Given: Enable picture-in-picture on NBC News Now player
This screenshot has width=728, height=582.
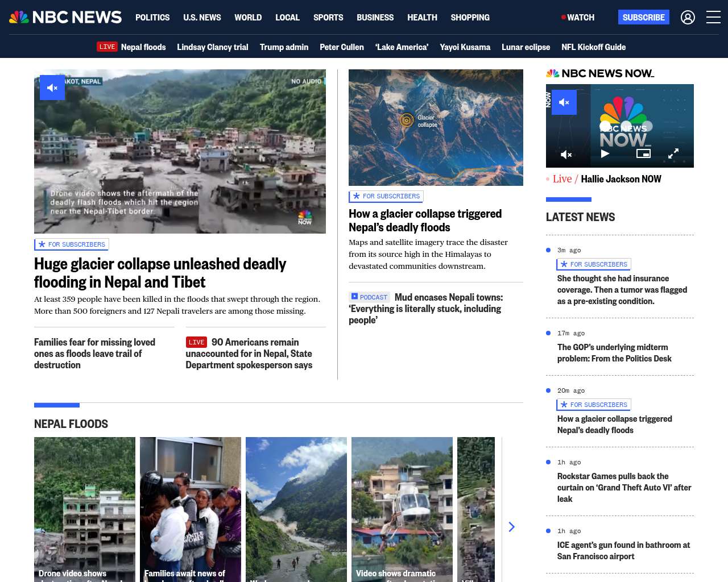Looking at the screenshot, I should [643, 153].
